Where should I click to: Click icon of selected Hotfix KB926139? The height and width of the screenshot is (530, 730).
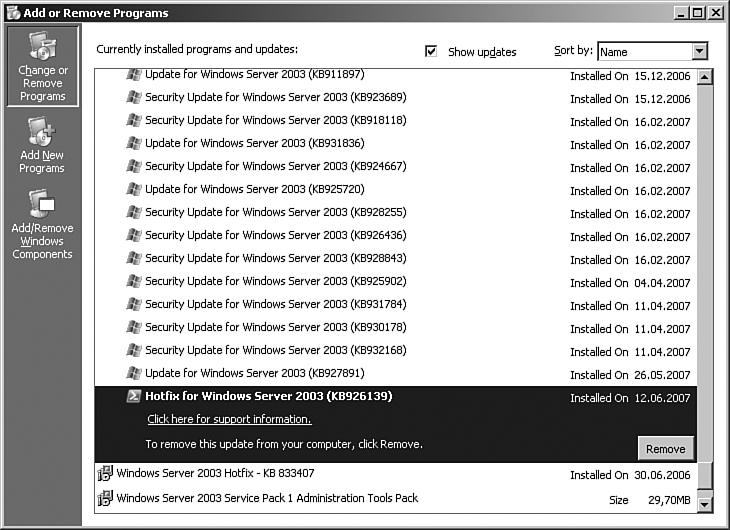(134, 396)
